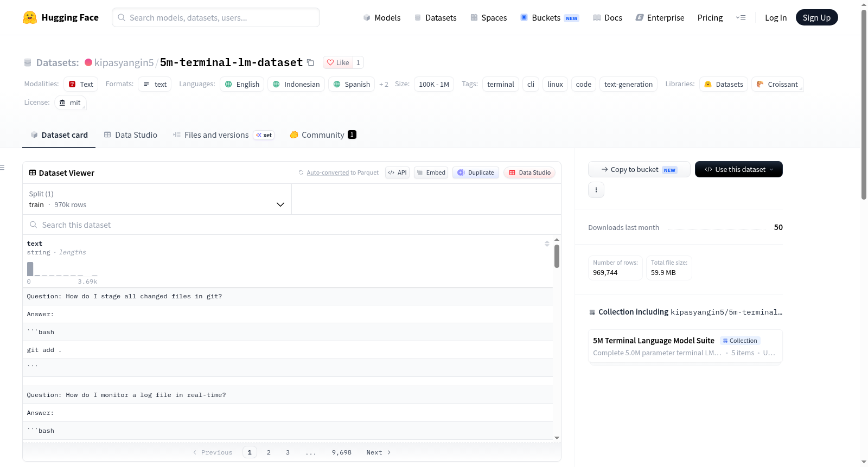Click the API button in Dataset Viewer
868x467 pixels.
pos(397,172)
